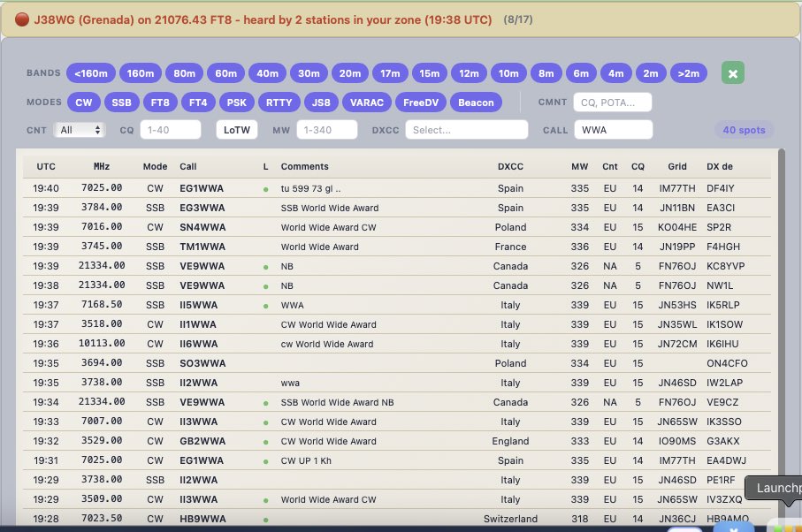Click callsign TM1WWA in the table

pos(202,247)
